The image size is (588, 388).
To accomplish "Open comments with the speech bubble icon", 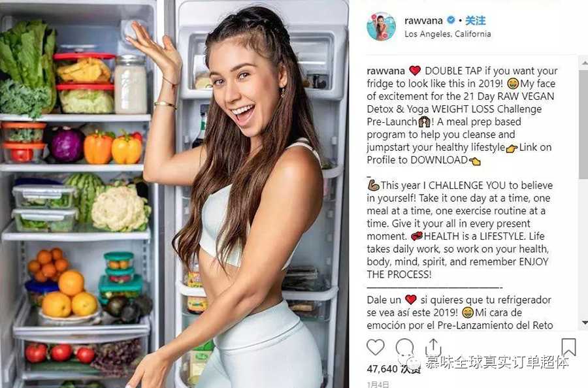I will pyautogui.click(x=404, y=347).
